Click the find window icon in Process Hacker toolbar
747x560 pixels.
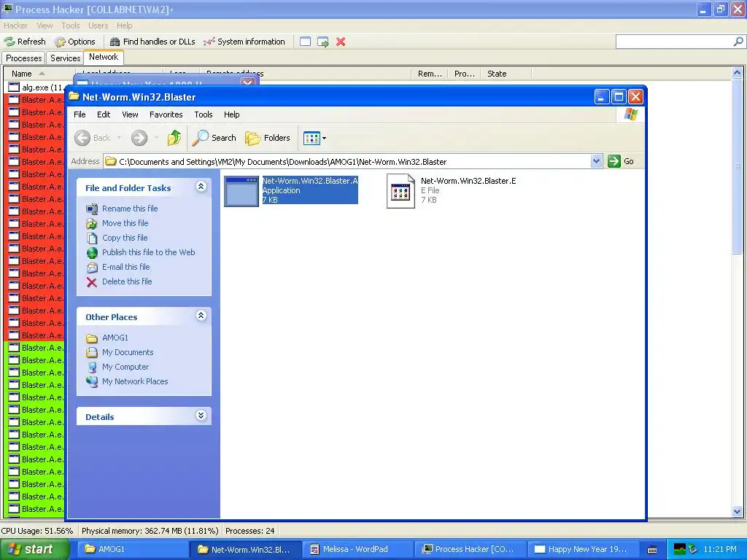[306, 42]
